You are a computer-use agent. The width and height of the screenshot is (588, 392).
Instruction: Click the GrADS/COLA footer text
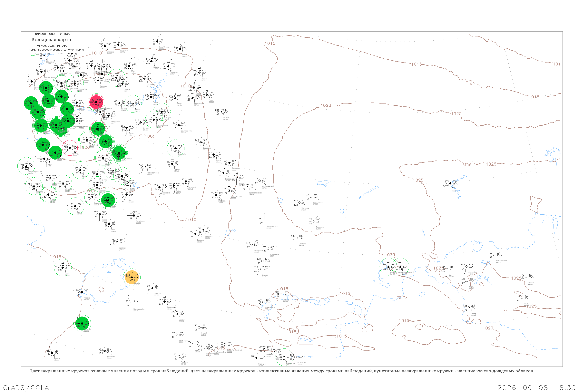coord(26,387)
